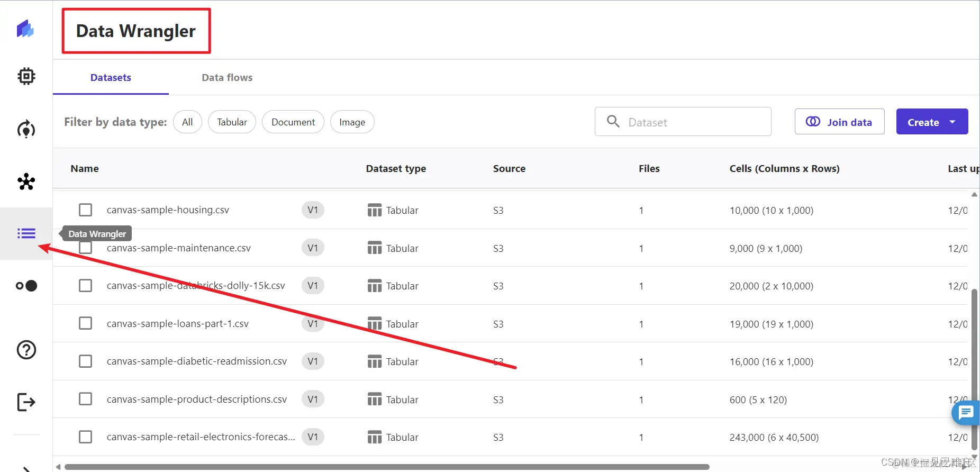Sort by the Source column header
This screenshot has width=980, height=472.
click(x=509, y=168)
